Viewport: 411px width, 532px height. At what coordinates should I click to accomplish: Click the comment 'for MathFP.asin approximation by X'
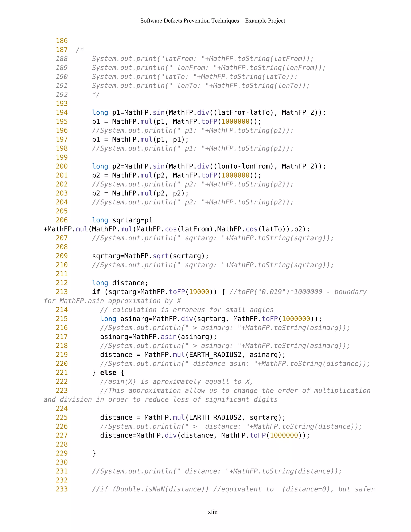tap(112, 301)
